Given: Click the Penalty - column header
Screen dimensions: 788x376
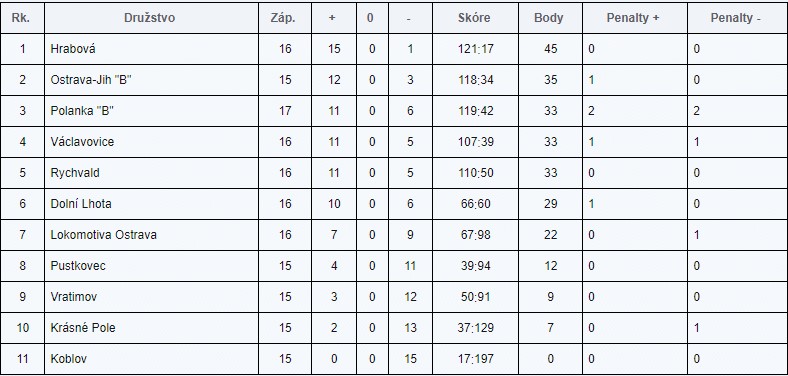Looking at the screenshot, I should point(736,18).
